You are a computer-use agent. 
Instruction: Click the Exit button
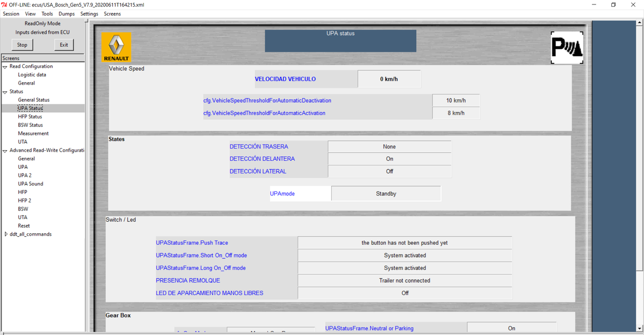pos(64,45)
